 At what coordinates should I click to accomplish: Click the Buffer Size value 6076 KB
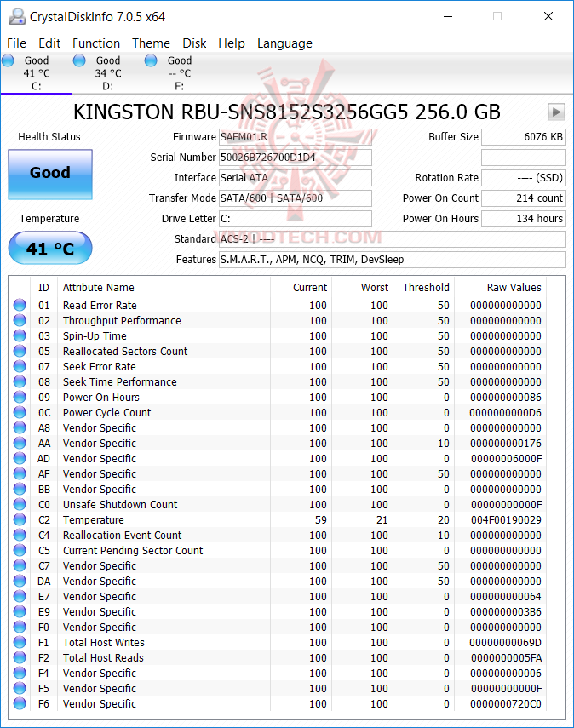(x=524, y=137)
